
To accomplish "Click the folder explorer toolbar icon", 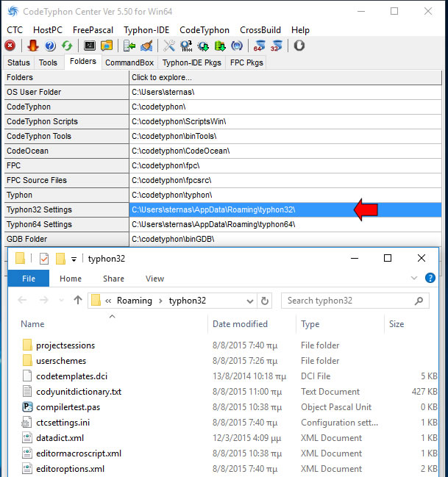I will [107, 46].
